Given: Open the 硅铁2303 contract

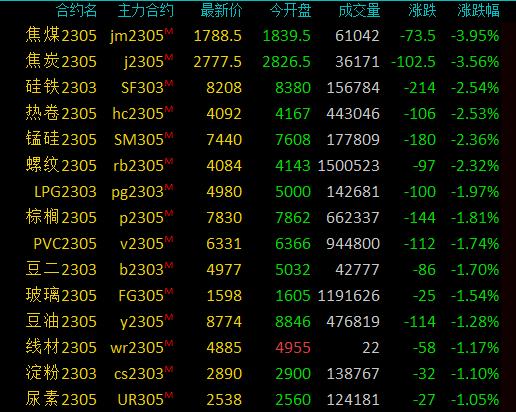Looking at the screenshot, I should (x=61, y=88).
